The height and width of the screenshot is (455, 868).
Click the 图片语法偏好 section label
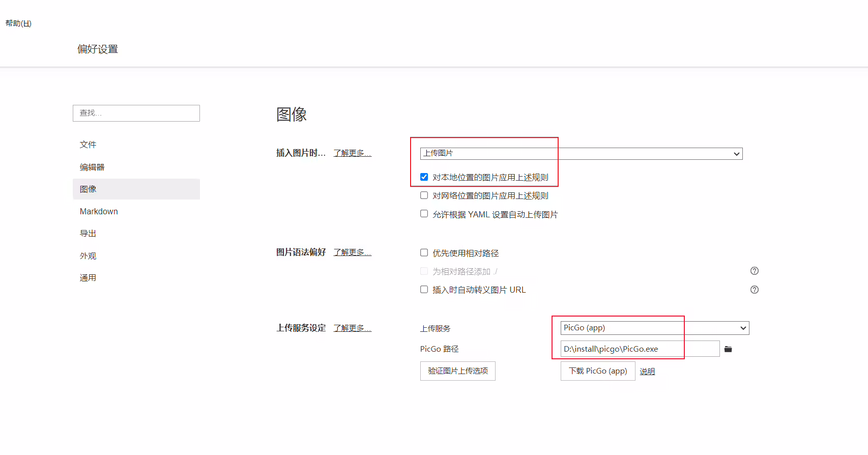click(301, 252)
